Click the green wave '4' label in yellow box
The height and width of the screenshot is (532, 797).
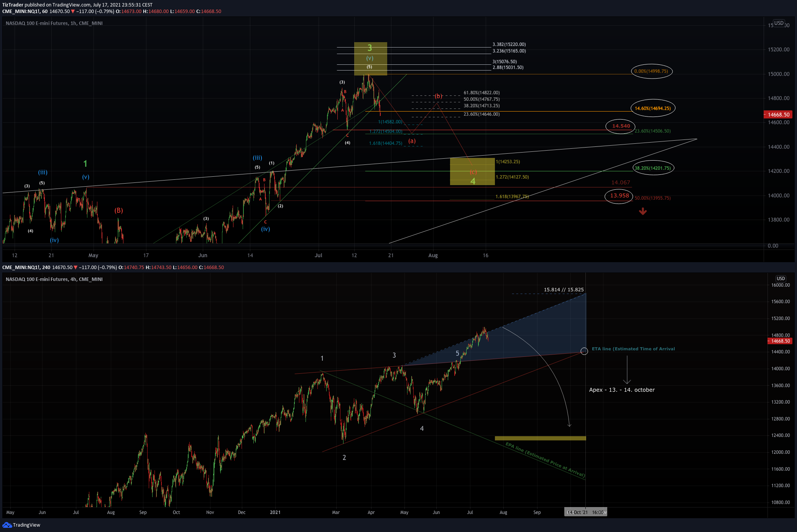pyautogui.click(x=473, y=181)
